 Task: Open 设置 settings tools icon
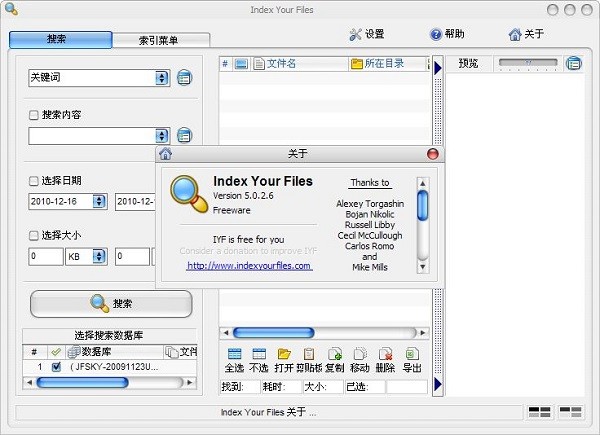355,34
